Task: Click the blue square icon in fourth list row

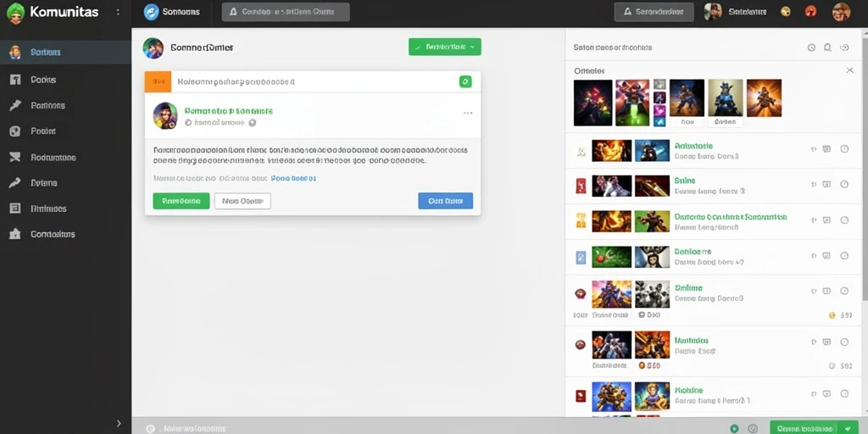Action: pyautogui.click(x=581, y=257)
